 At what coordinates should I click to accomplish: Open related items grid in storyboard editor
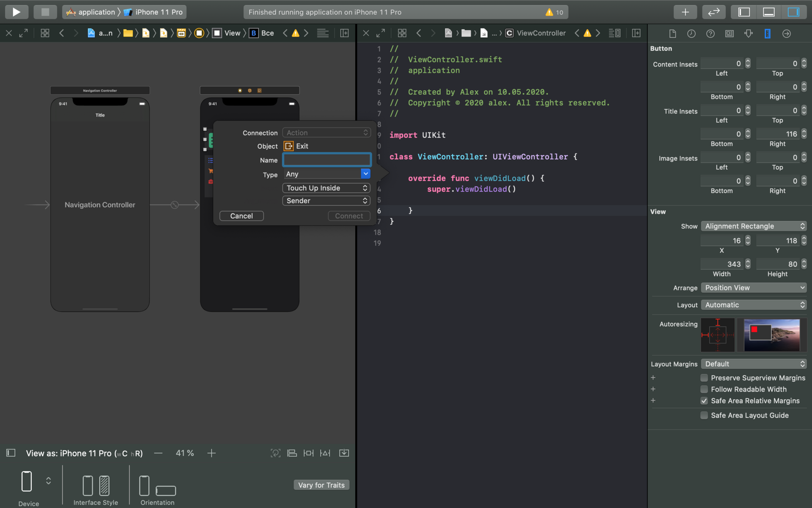(45, 33)
